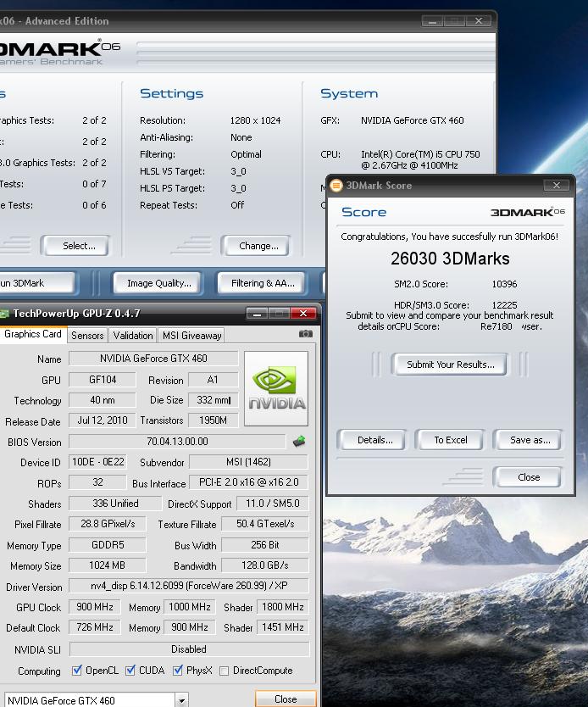Toggle the OpenCL checkbox
Image resolution: width=588 pixels, height=707 pixels.
[76, 671]
